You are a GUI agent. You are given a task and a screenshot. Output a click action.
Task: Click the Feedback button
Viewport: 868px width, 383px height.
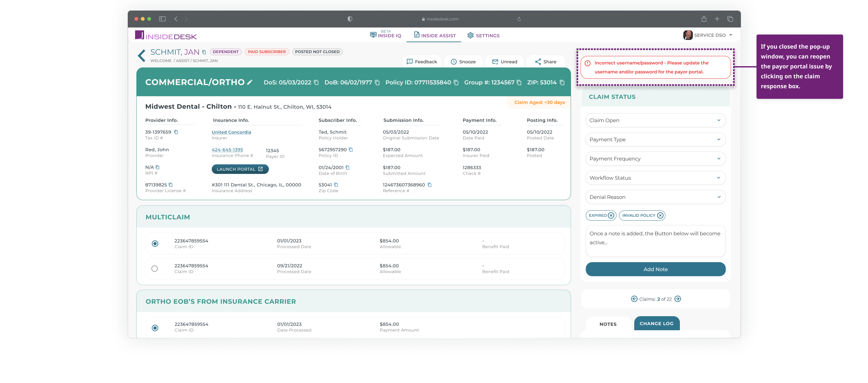422,61
